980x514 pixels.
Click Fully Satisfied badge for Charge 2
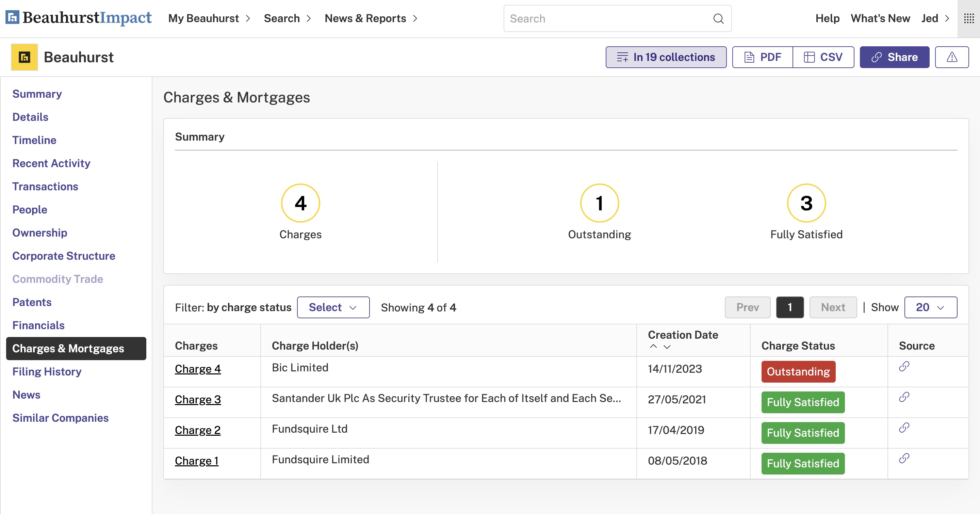point(803,433)
